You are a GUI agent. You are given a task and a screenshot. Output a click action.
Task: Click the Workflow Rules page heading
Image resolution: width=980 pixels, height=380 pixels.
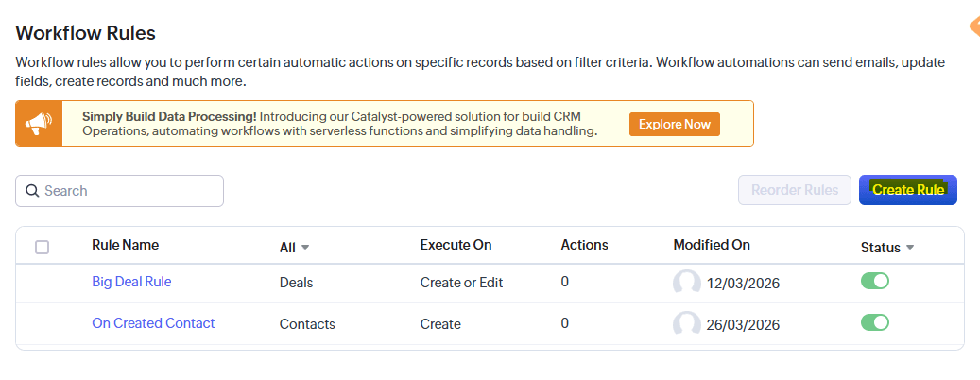tap(85, 32)
